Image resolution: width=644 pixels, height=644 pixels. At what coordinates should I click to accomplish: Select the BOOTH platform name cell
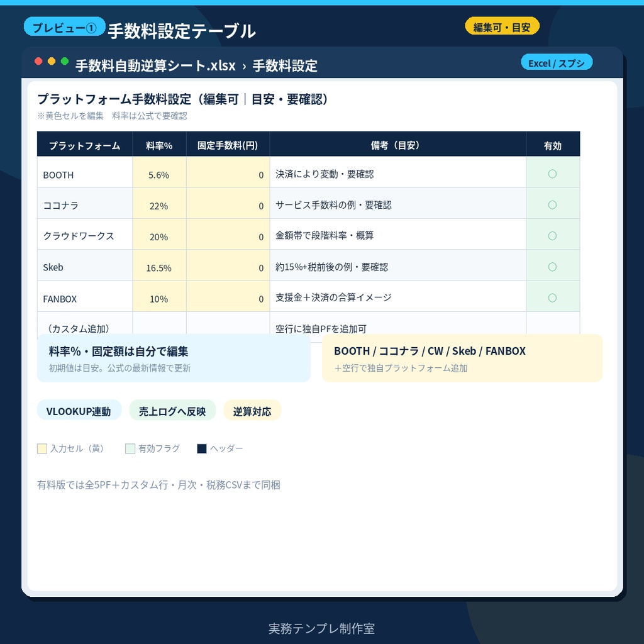(x=85, y=173)
